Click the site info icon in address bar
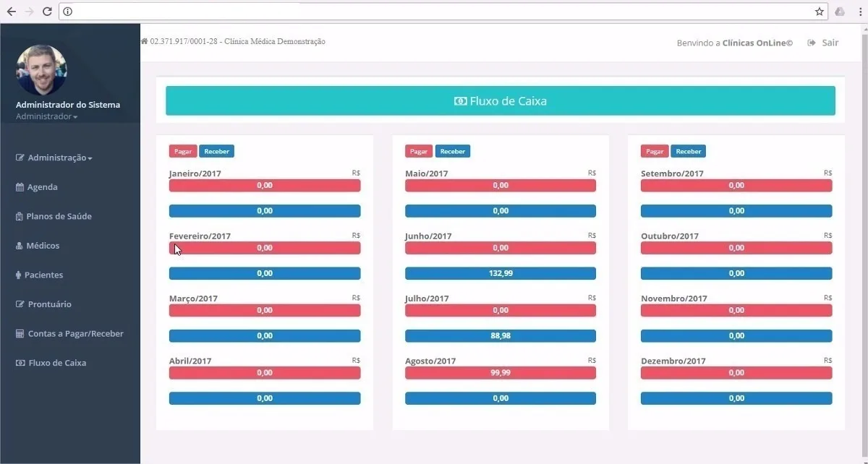Screen dimensions: 868x464 (x=67, y=12)
